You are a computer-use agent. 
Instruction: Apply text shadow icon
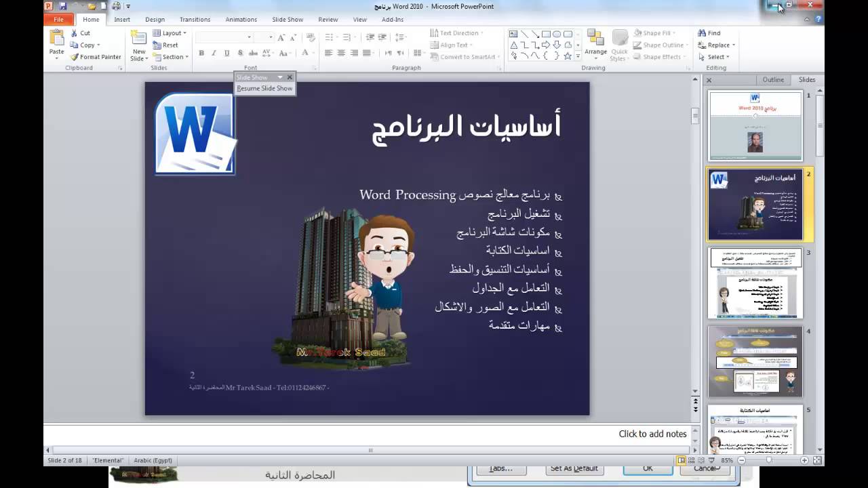pyautogui.click(x=239, y=53)
